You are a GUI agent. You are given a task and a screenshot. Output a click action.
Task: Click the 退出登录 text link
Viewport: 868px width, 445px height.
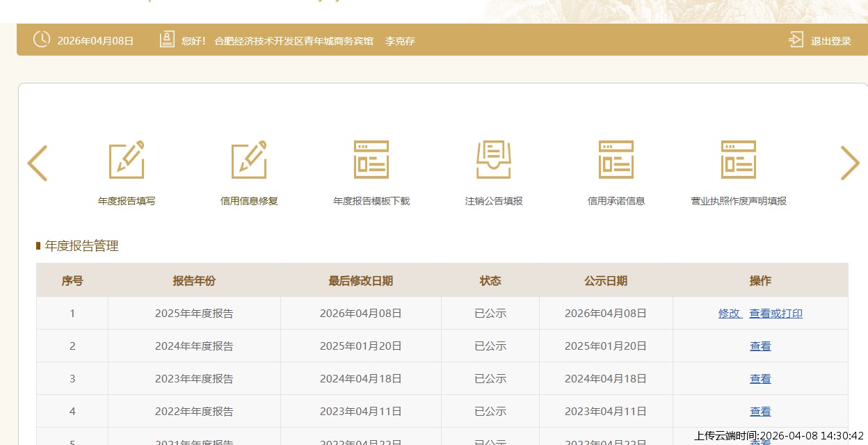tap(830, 41)
